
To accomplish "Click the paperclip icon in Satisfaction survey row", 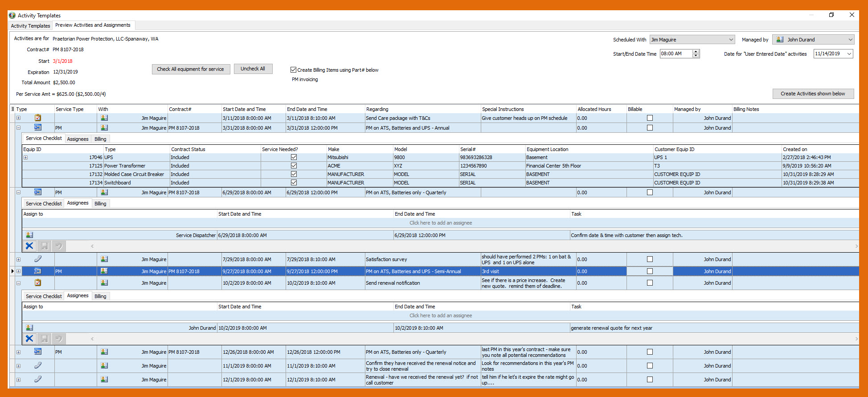I will point(38,259).
